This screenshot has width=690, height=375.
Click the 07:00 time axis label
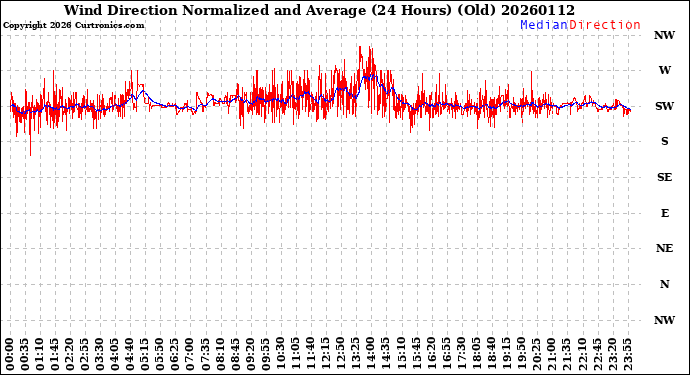pyautogui.click(x=190, y=355)
